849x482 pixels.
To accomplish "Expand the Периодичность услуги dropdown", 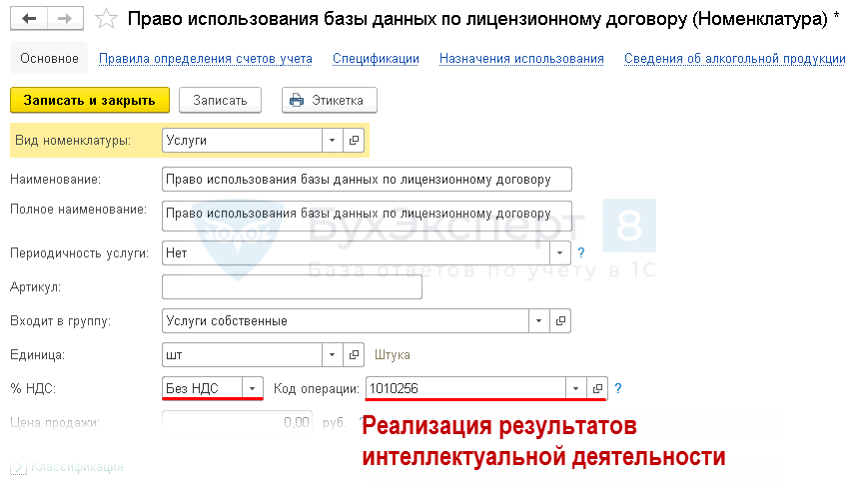I will click(x=560, y=253).
